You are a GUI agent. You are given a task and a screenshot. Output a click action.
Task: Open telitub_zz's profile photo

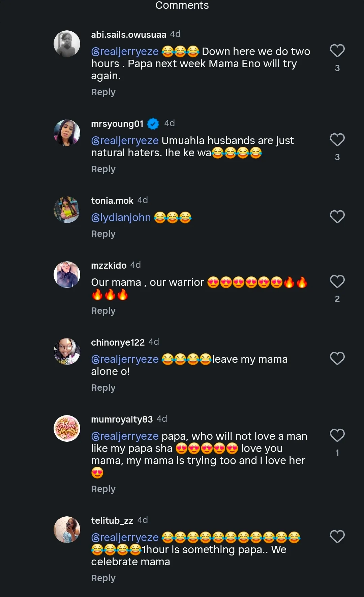pos(67,530)
